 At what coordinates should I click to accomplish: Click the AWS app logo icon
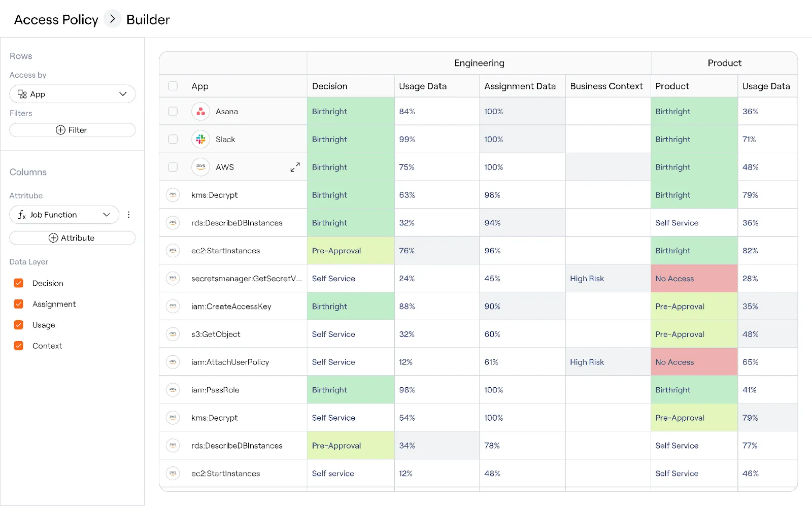pyautogui.click(x=200, y=167)
